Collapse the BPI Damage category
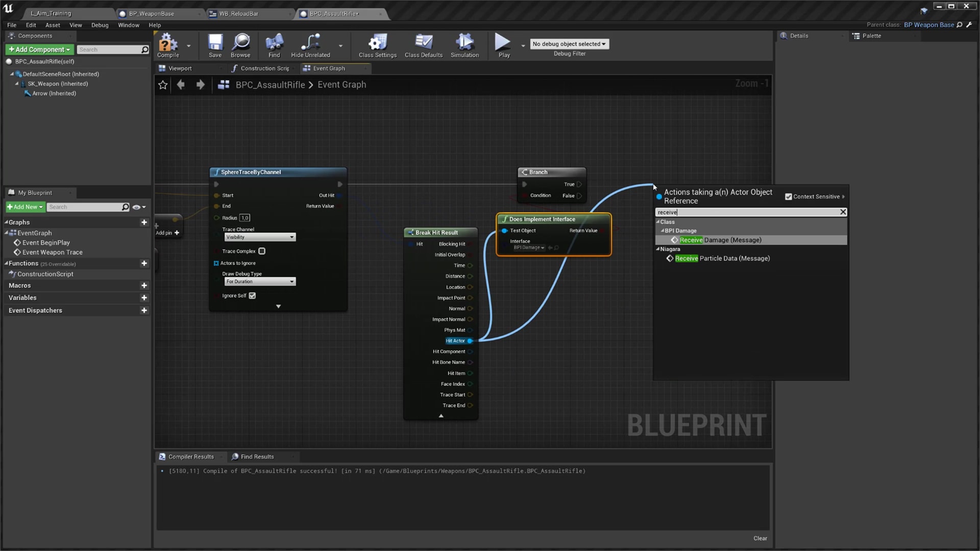Viewport: 980px width, 551px height. 663,231
